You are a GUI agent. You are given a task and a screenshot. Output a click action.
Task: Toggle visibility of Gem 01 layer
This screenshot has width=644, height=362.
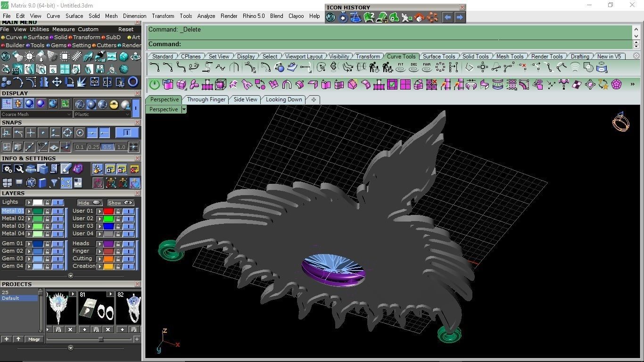[x=58, y=244]
